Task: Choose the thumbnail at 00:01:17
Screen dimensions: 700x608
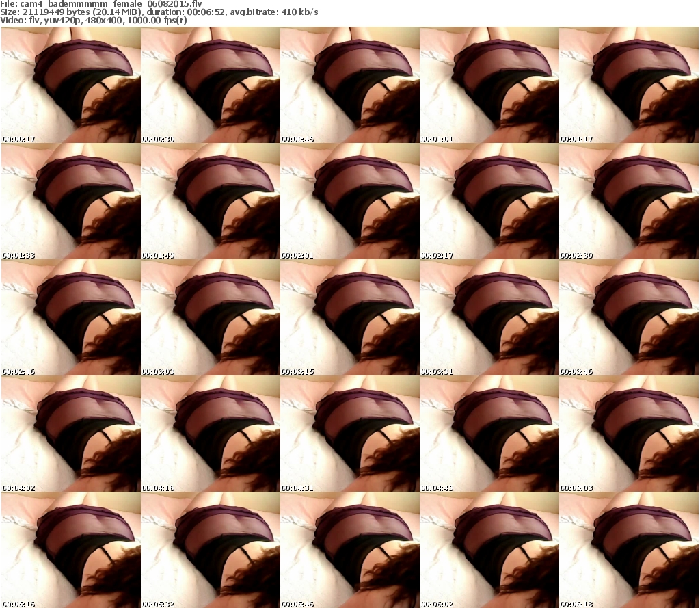Action: pyautogui.click(x=629, y=85)
